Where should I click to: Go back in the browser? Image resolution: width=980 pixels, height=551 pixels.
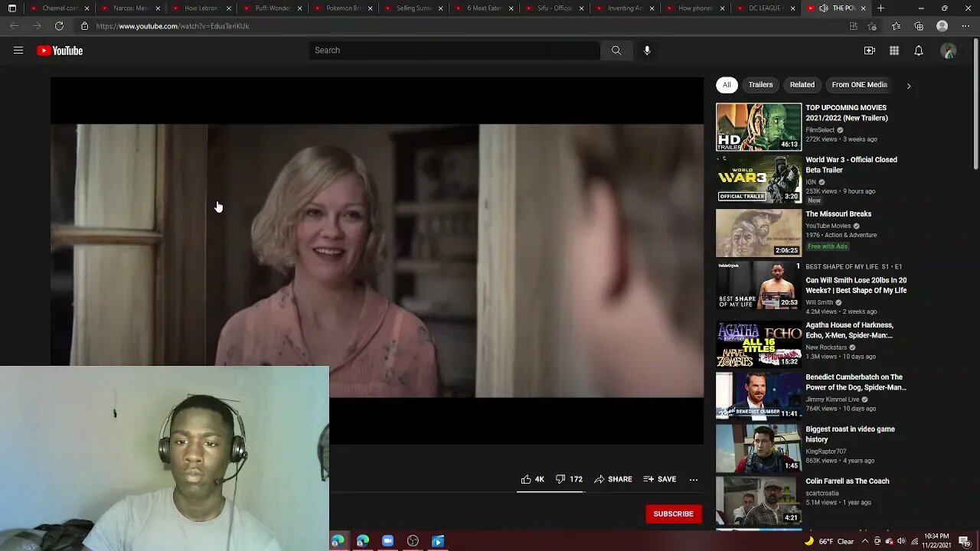[x=14, y=26]
